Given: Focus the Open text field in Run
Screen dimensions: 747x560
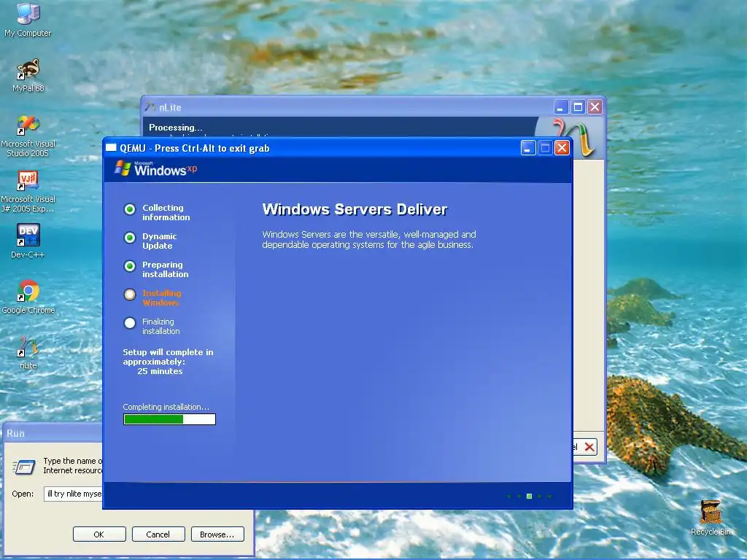Looking at the screenshot, I should click(x=74, y=494).
